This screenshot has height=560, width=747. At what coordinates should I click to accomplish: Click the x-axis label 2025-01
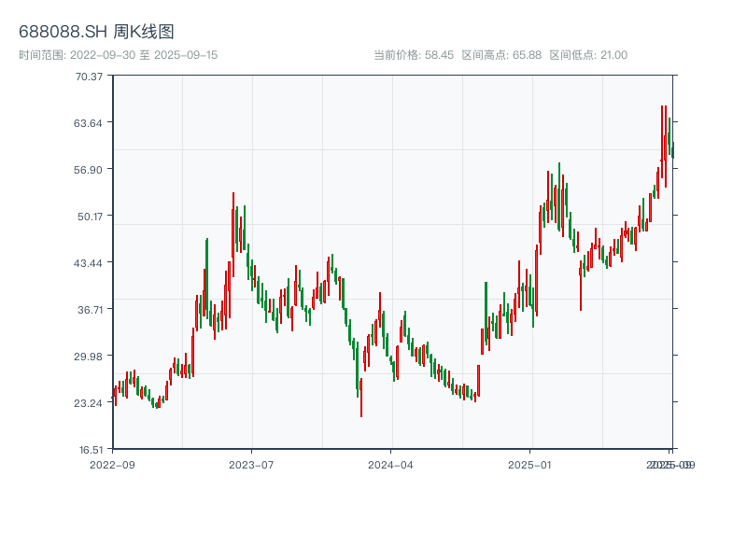tap(529, 465)
